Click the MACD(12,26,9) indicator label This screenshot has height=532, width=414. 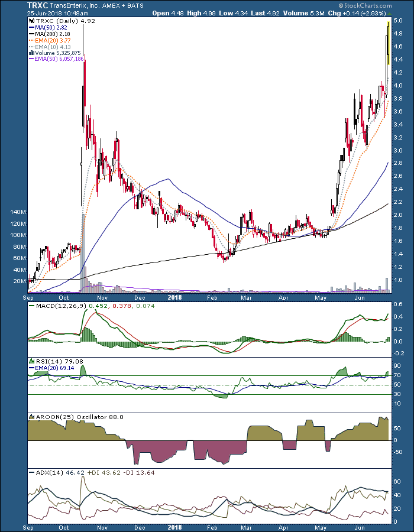click(61, 306)
